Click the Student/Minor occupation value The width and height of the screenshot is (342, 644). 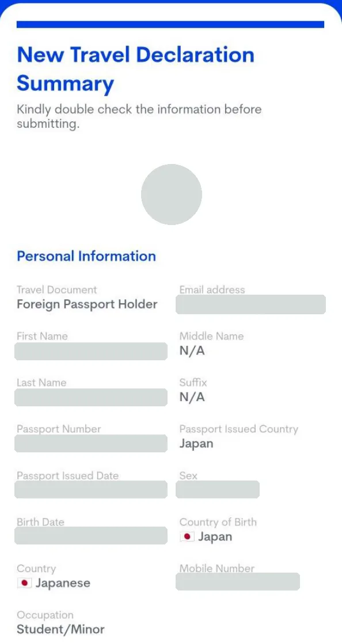click(x=61, y=629)
